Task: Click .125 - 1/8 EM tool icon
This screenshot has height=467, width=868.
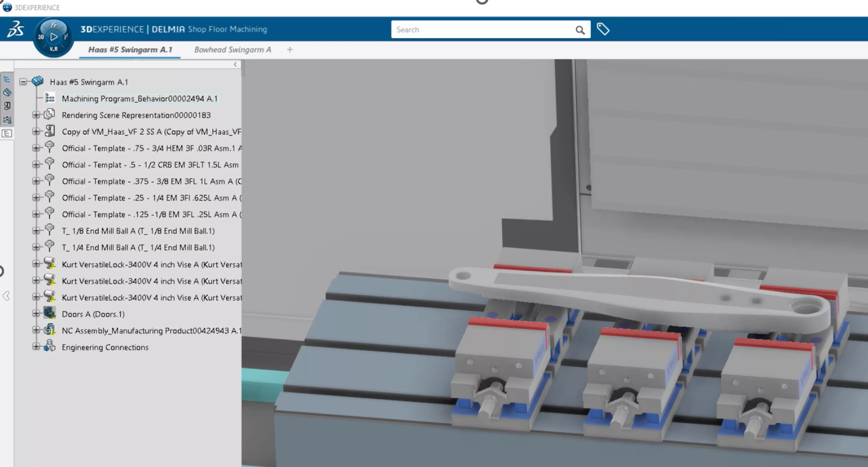Action: (x=49, y=213)
